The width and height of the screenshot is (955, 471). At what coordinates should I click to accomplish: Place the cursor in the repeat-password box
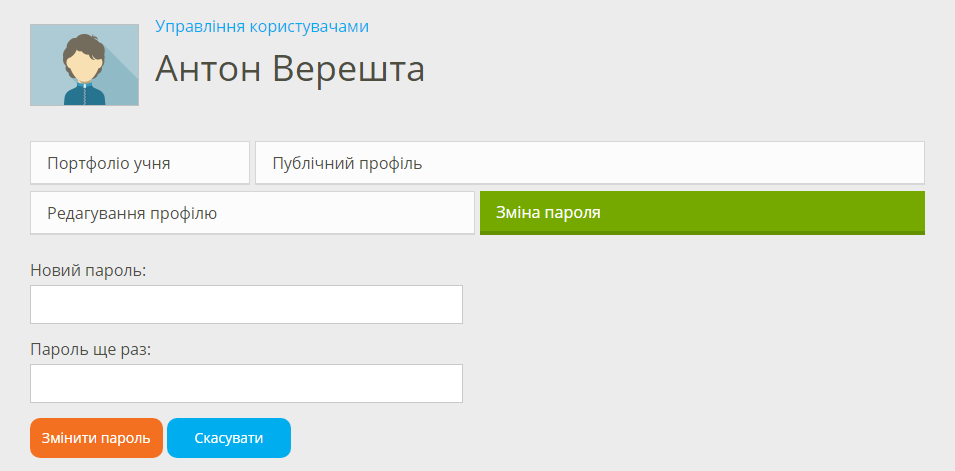(x=246, y=383)
